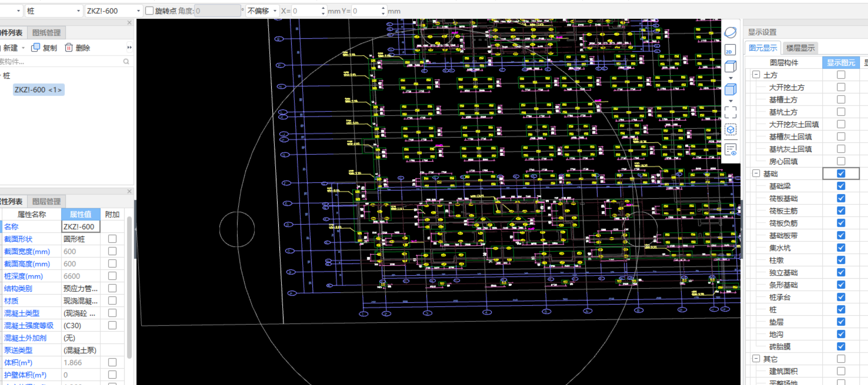Edit the 名称 value ZKZ!-600
The width and height of the screenshot is (868, 385).
click(81, 227)
